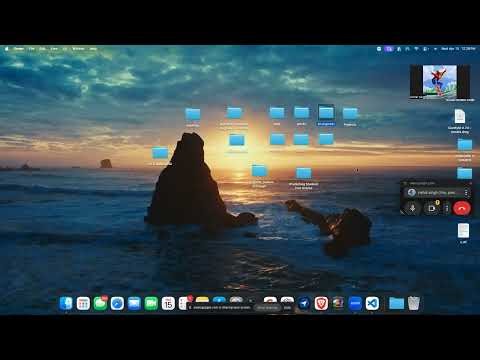Launch Safari from the dock

pyautogui.click(x=117, y=304)
